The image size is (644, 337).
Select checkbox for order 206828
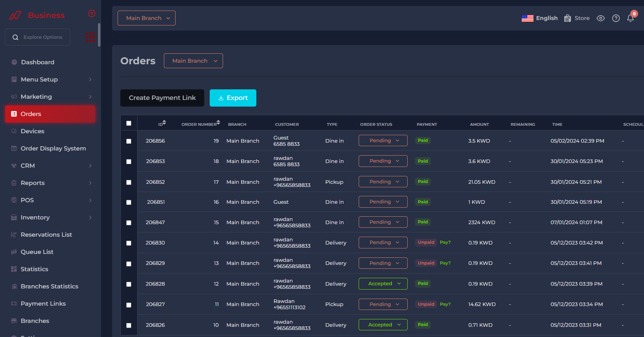click(x=129, y=284)
